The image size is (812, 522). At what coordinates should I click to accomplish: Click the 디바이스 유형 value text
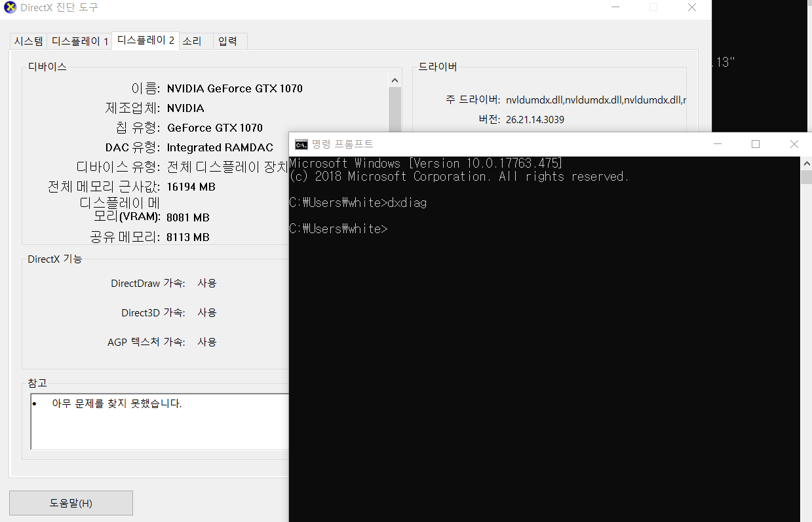coord(227,167)
